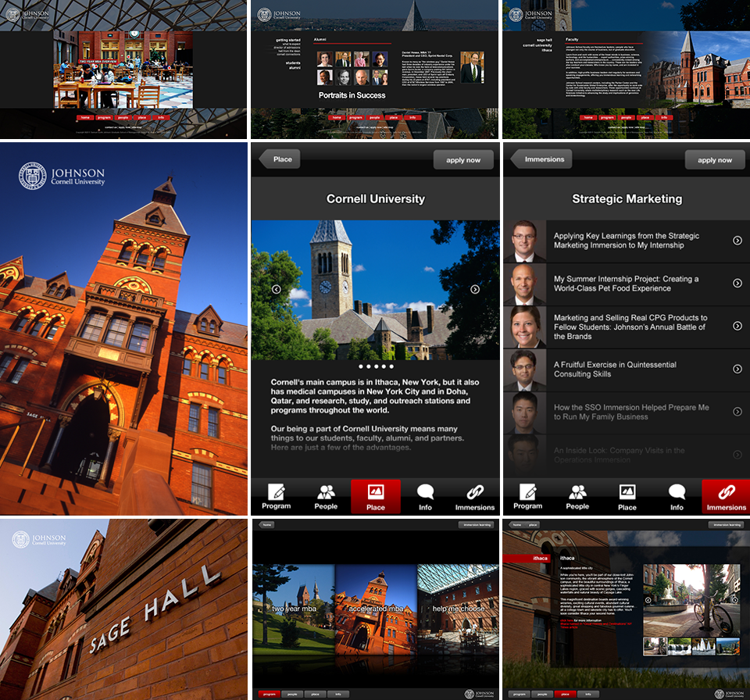Click the 'Two Year MBA Overview' hotspot label

98,62
